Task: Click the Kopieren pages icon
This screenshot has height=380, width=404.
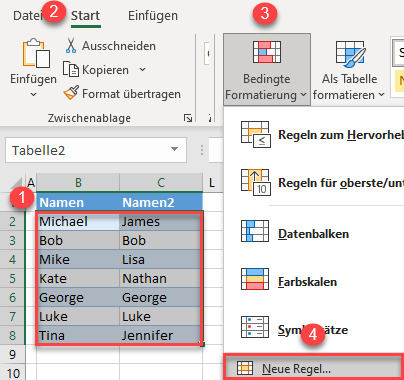Action: [x=71, y=69]
